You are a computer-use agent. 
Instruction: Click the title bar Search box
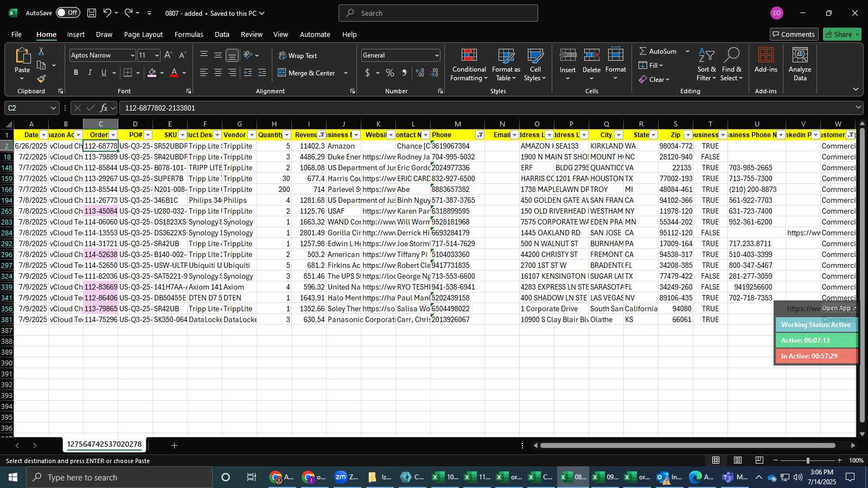coord(438,13)
